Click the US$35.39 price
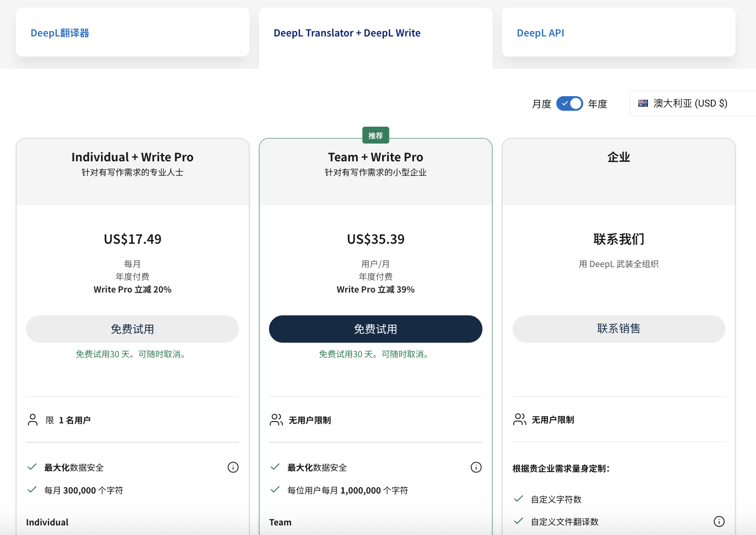The height and width of the screenshot is (535, 756). pyautogui.click(x=376, y=239)
